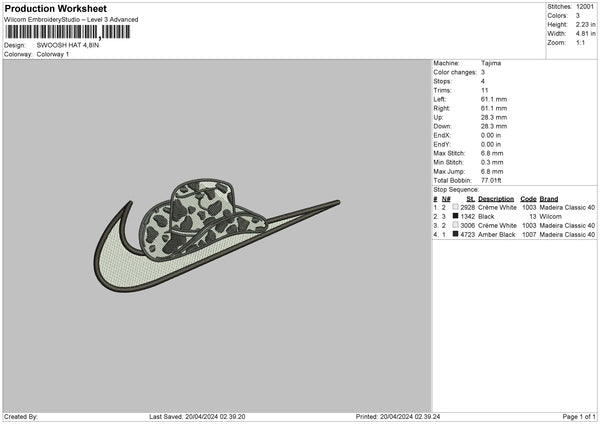Click the Down label
Image resolution: width=600 pixels, height=424 pixels.
tap(442, 126)
